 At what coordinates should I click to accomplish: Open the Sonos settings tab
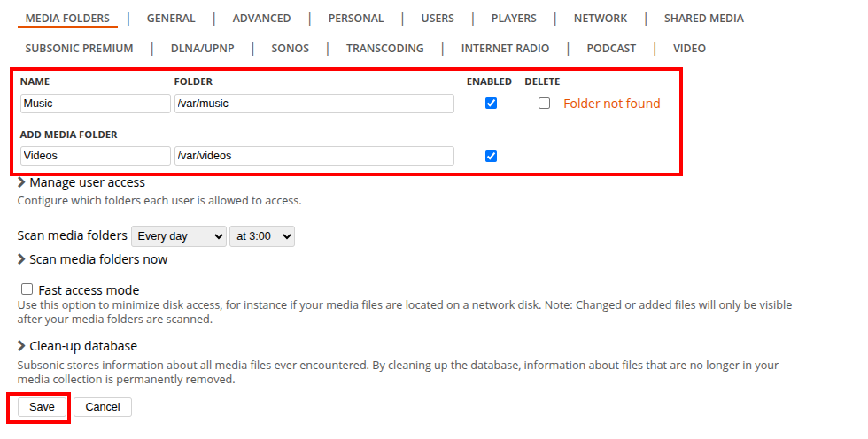(x=291, y=48)
